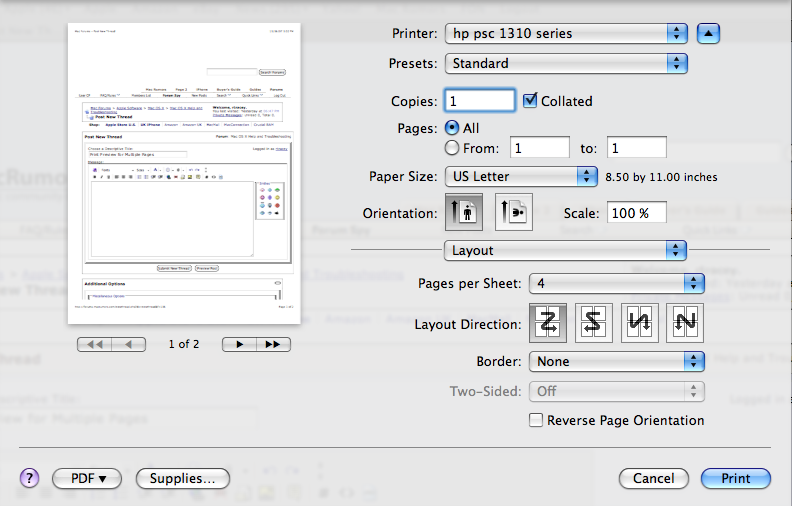Go to previous preview page
This screenshot has width=792, height=506.
[x=129, y=344]
